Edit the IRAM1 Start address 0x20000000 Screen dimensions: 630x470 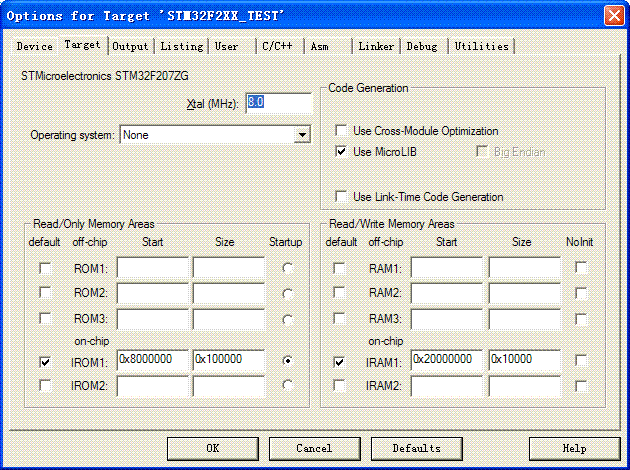[447, 360]
